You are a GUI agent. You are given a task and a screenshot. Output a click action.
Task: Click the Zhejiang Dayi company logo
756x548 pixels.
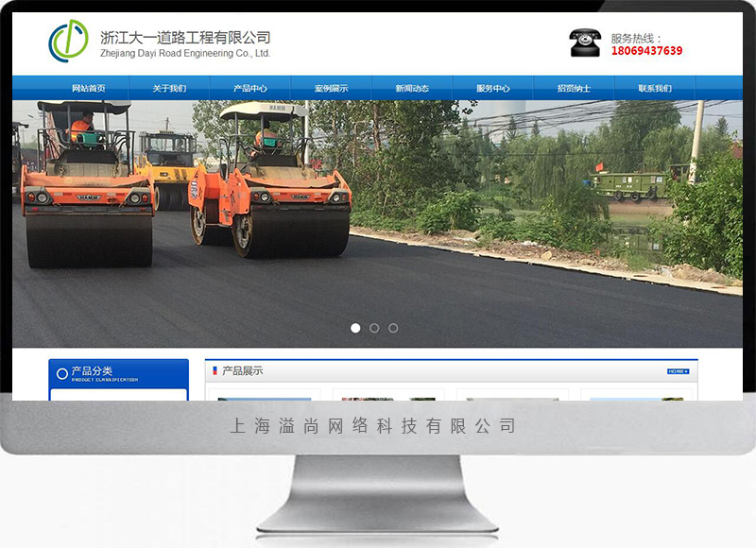click(68, 42)
